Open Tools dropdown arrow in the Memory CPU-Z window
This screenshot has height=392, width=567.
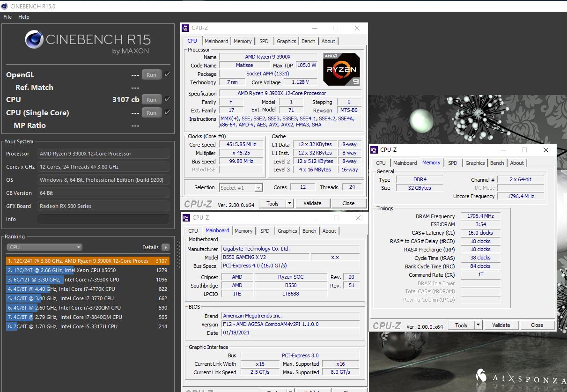click(478, 325)
